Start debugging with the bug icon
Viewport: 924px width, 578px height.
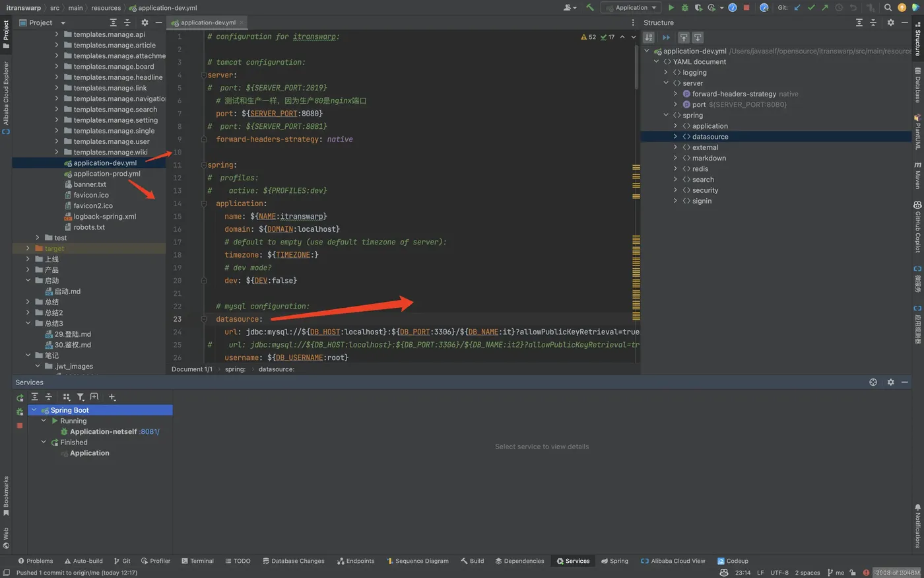coord(684,8)
